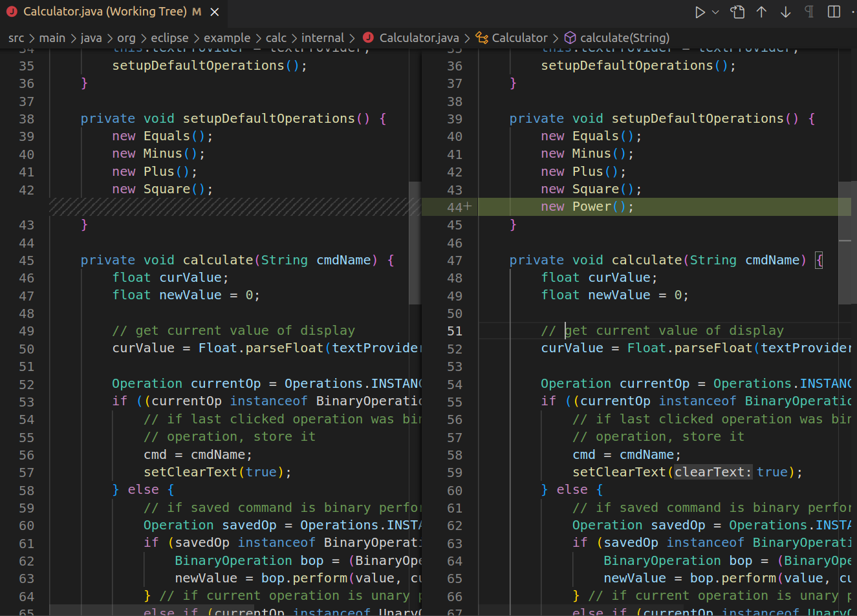Click 'cmd = cmdName;' on left line 56
The width and height of the screenshot is (857, 616).
(198, 454)
